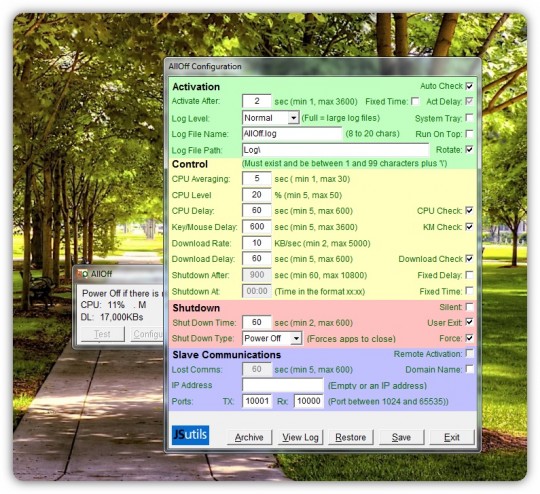Uncheck the CPU Check checkbox
540x494 pixels.
click(x=469, y=210)
